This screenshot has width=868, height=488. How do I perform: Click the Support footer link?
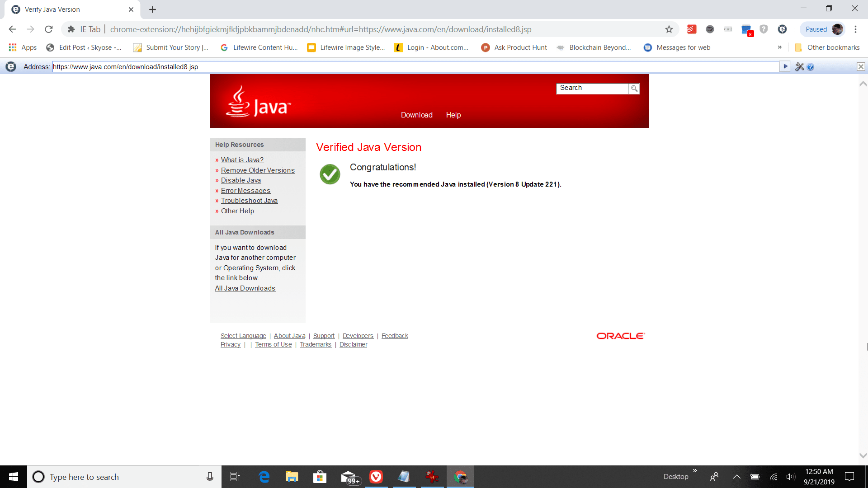[324, 336]
